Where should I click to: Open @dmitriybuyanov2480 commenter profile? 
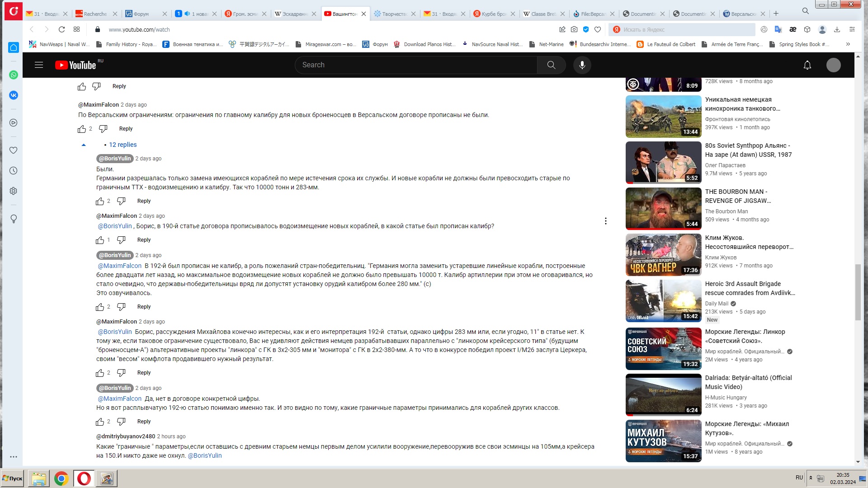(x=126, y=436)
